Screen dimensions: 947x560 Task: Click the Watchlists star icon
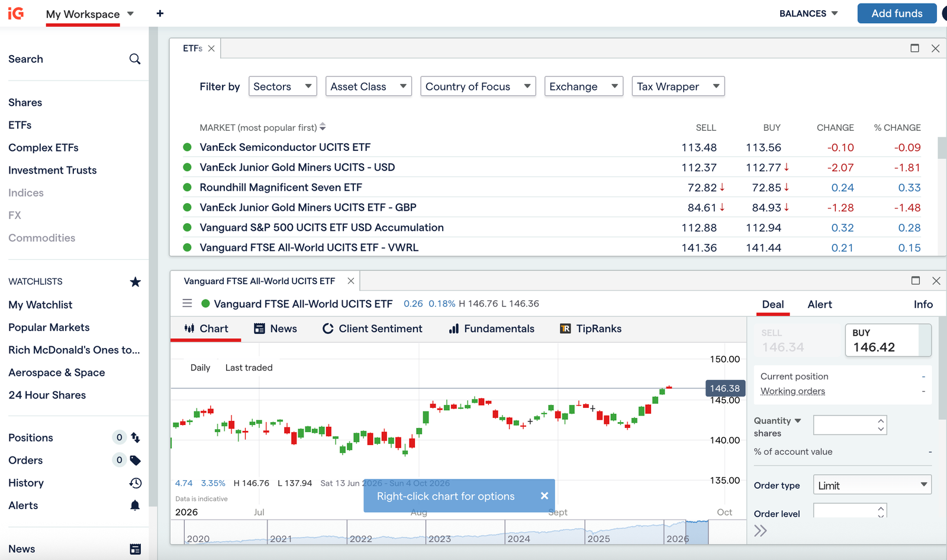pos(136,282)
